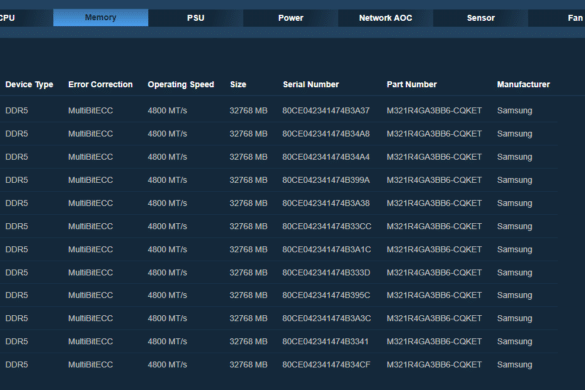Select the row with serial 80CE042341474B3341
The width and height of the screenshot is (585, 390).
click(x=279, y=341)
